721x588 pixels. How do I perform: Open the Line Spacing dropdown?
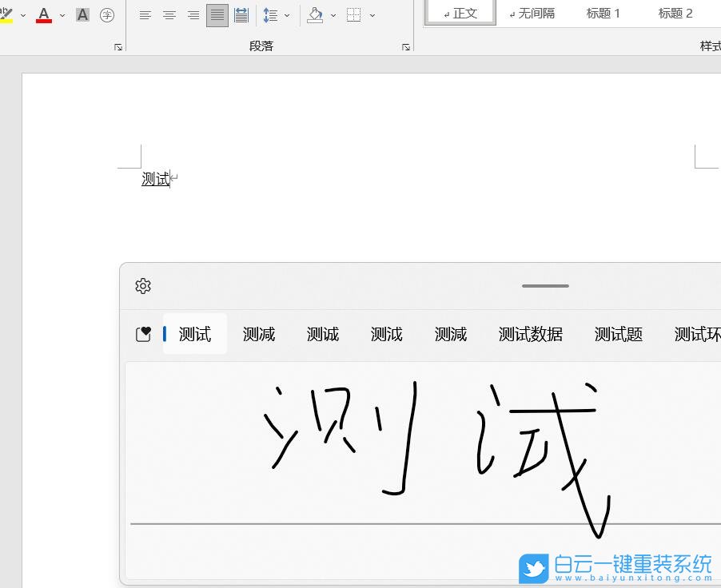click(x=286, y=14)
